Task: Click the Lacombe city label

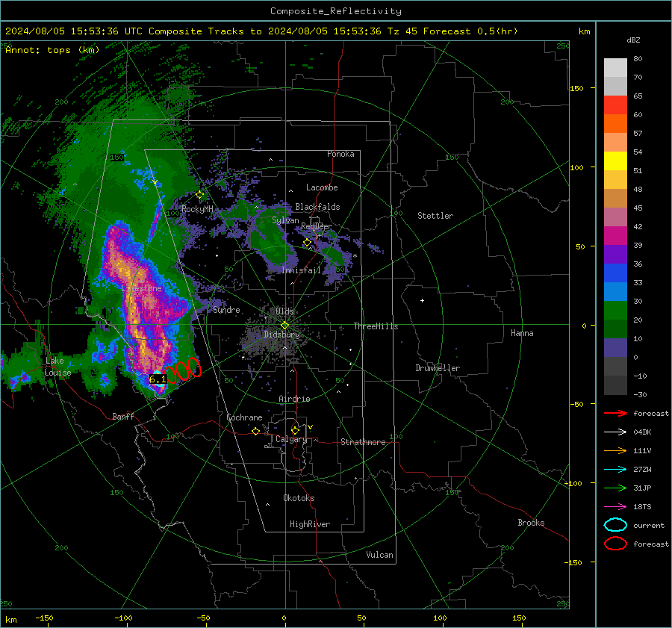Action: (x=322, y=187)
